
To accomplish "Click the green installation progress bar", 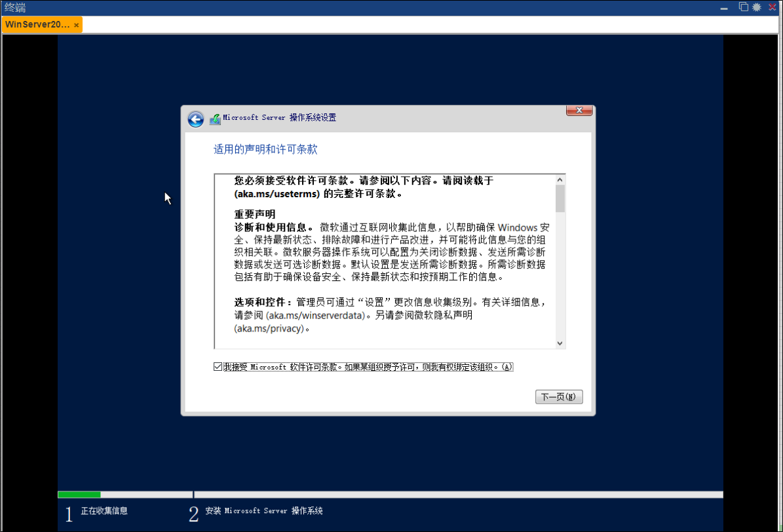I will [79, 495].
